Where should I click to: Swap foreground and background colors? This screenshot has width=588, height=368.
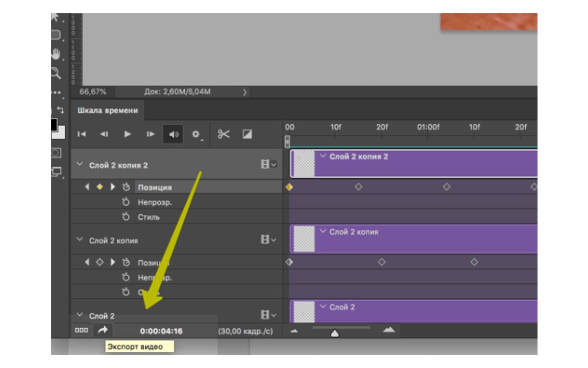[61, 110]
